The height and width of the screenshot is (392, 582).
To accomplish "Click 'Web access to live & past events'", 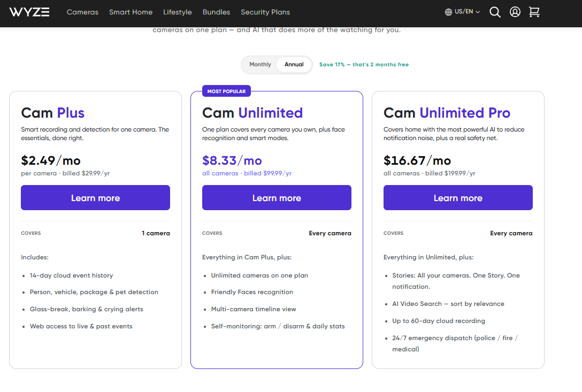I will tap(81, 326).
